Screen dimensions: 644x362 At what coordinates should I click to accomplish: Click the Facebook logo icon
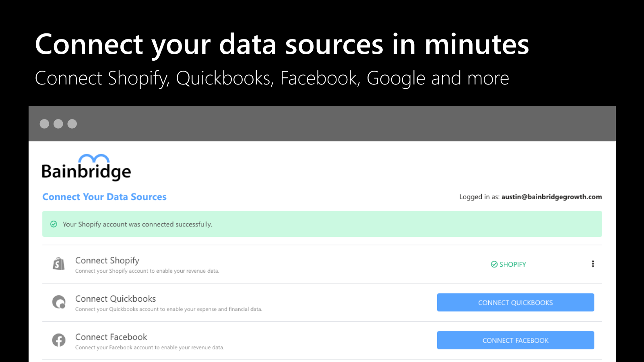pos(59,340)
